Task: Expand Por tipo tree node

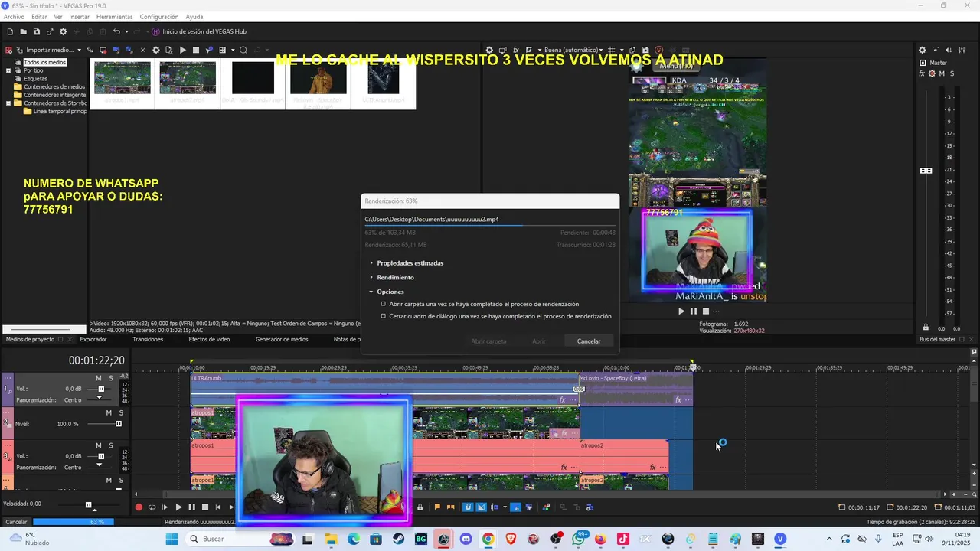Action: pos(8,70)
